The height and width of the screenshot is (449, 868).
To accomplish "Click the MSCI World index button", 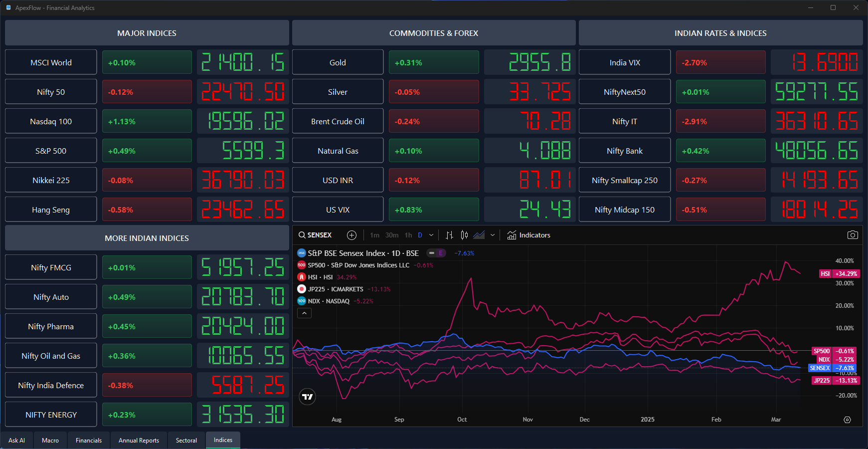I will tap(51, 62).
